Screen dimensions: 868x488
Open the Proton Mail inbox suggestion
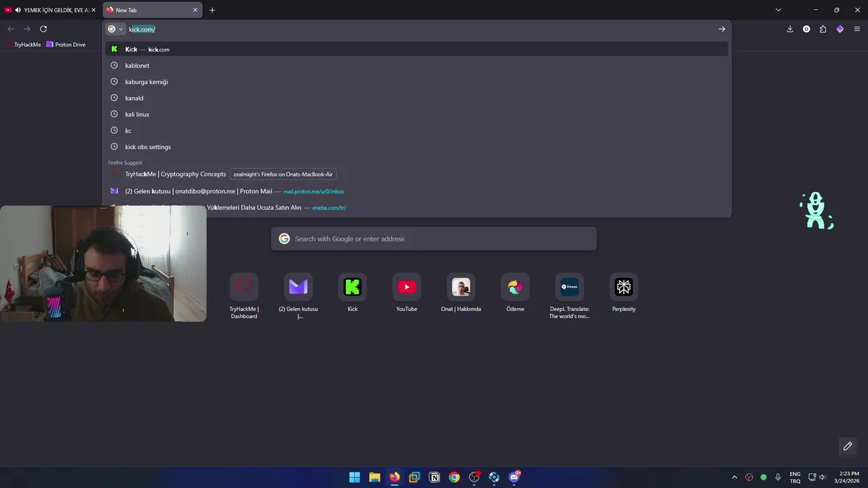click(417, 191)
